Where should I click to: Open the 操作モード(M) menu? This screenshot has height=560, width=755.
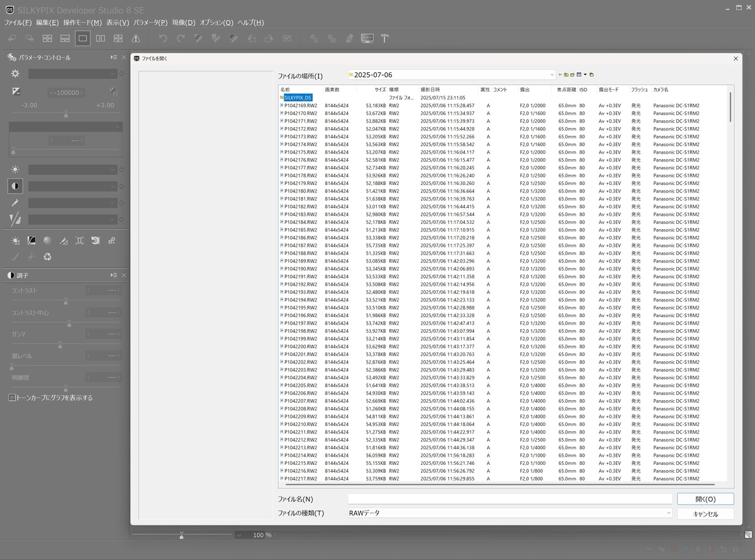tap(83, 23)
